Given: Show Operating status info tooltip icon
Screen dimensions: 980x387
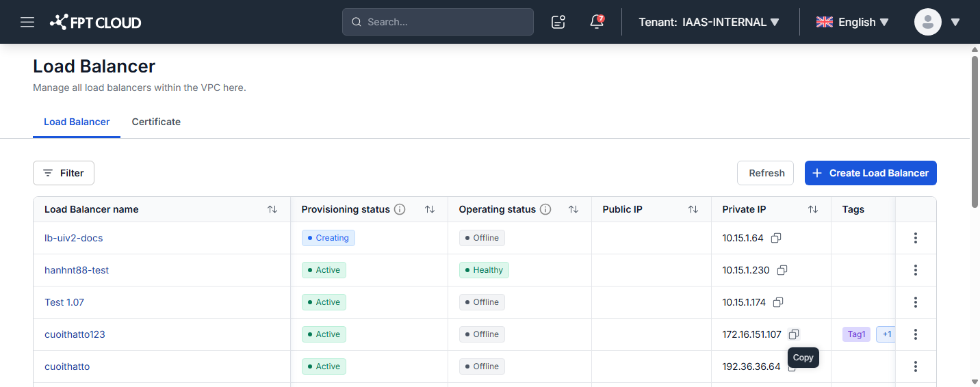Looking at the screenshot, I should click(545, 209).
